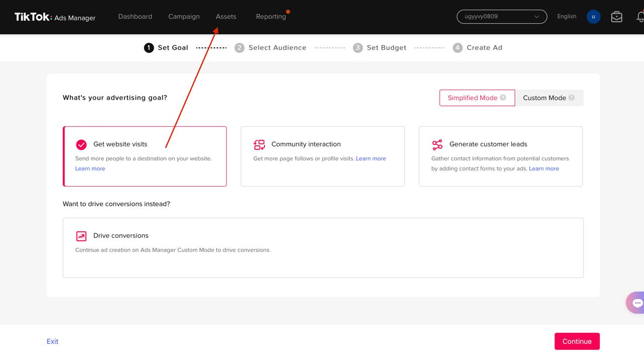The width and height of the screenshot is (644, 356).
Task: Click the red notification dot on Reporting
Action: point(288,12)
